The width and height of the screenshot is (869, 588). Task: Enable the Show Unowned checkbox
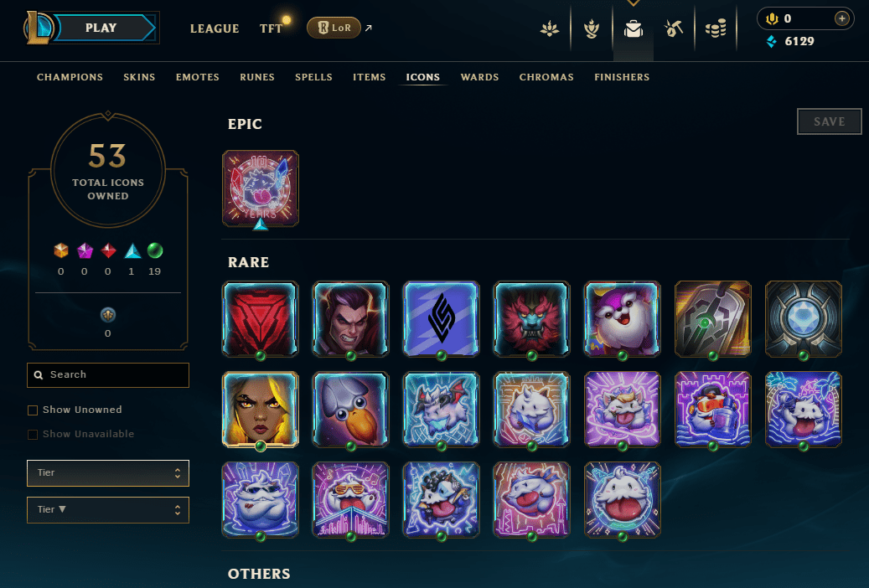pos(33,410)
